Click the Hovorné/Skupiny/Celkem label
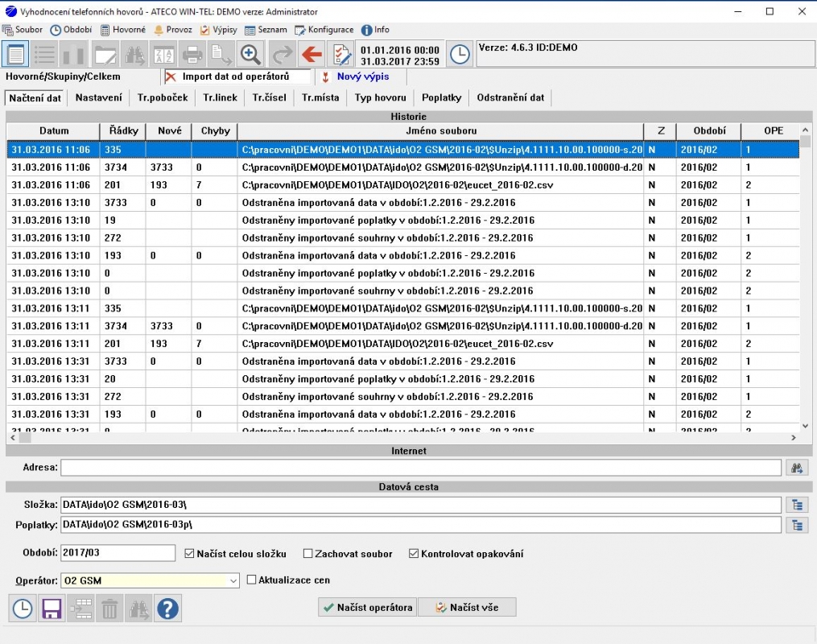Screen dimensions: 817x644 (63, 76)
